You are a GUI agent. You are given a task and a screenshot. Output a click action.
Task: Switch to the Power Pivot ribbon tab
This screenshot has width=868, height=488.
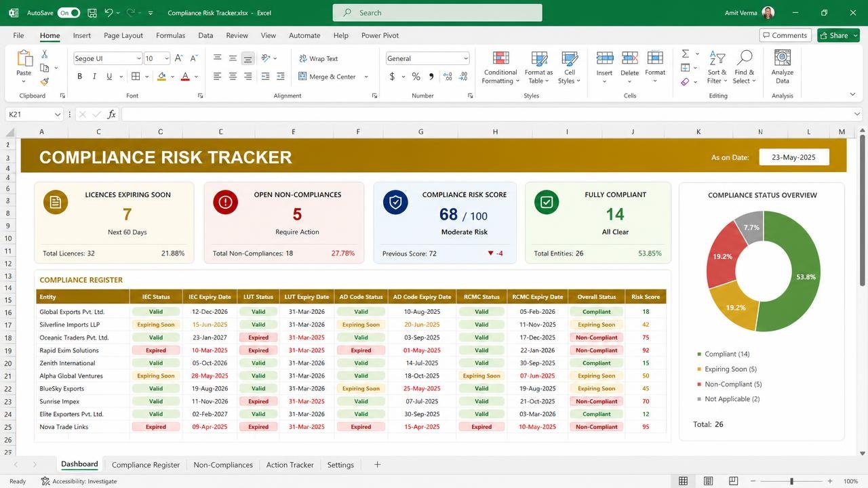coord(380,35)
